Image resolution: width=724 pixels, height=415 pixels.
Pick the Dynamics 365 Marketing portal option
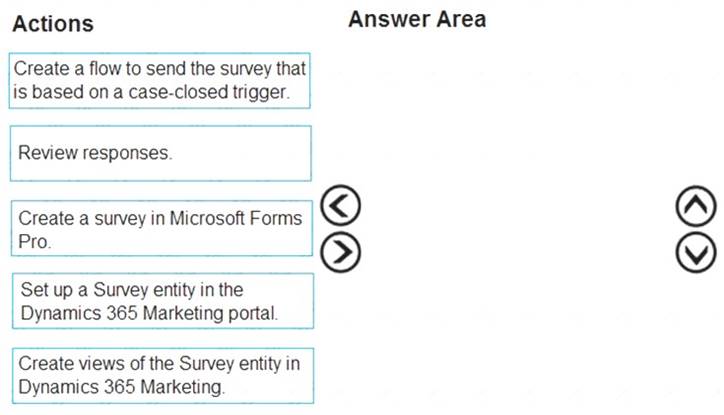163,301
